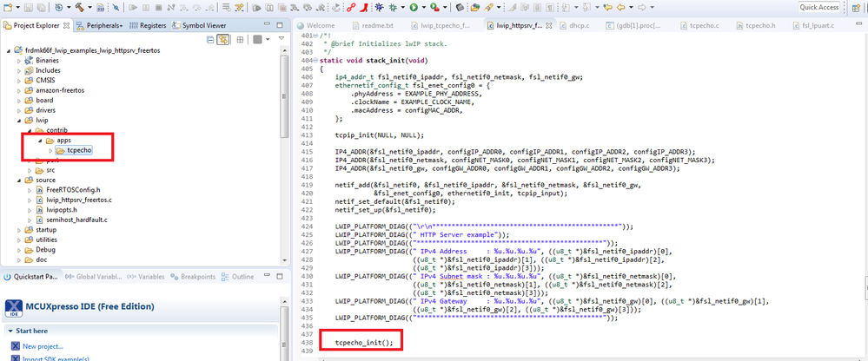Image resolution: width=868 pixels, height=361 pixels.
Task: Collapse the lwip folder
Action: (18, 121)
